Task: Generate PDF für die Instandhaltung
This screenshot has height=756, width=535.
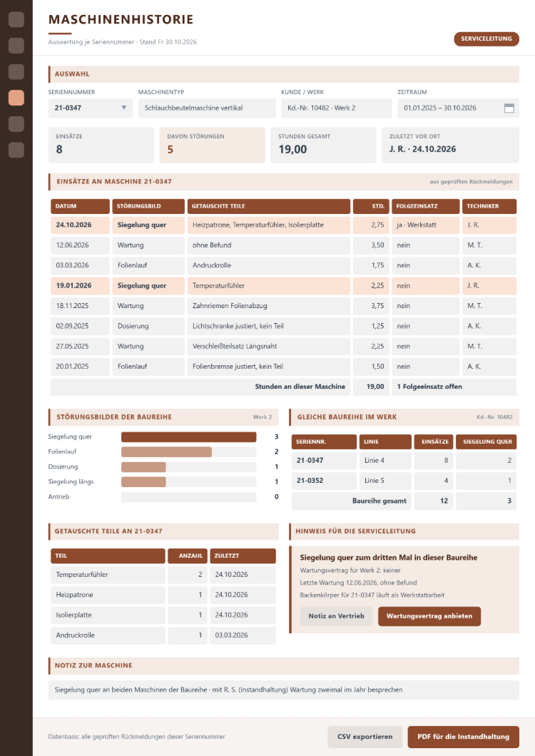Action: [x=463, y=737]
